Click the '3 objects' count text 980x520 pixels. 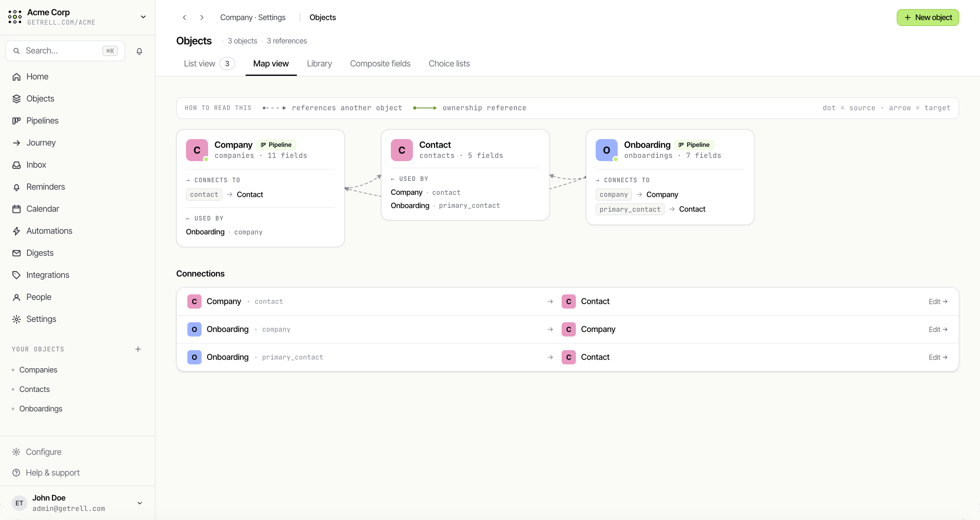tap(242, 41)
